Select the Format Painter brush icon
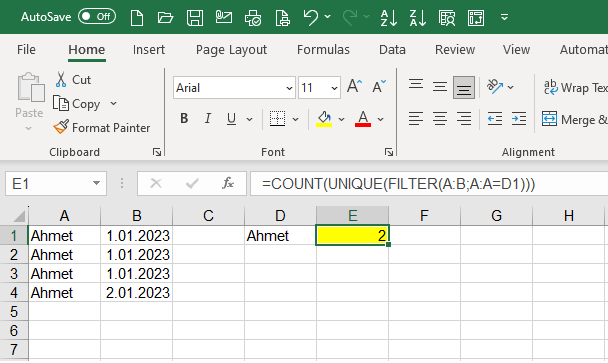This screenshot has width=608, height=363. [61, 127]
